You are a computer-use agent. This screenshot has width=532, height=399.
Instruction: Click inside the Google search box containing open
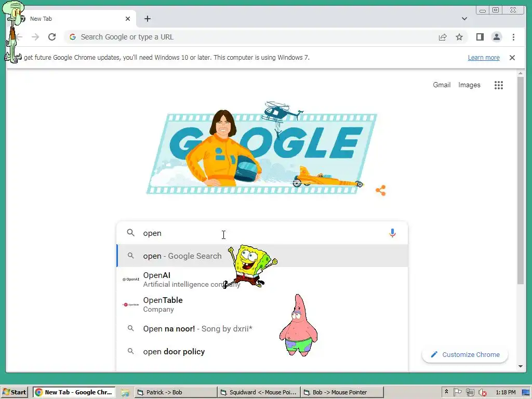(x=262, y=233)
